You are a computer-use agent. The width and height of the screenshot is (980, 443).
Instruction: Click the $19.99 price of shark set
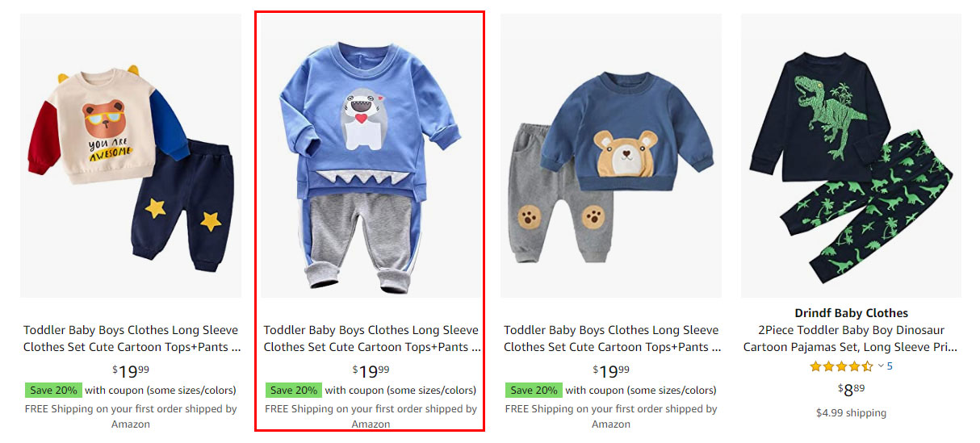371,371
